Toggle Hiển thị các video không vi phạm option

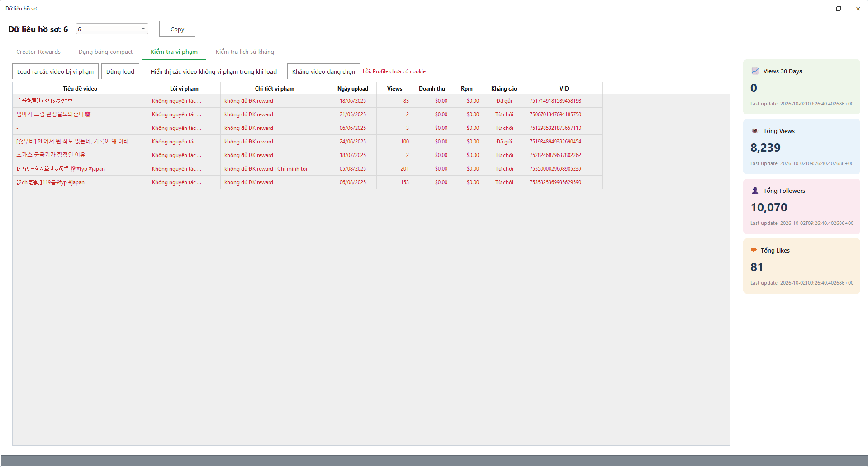(x=213, y=71)
